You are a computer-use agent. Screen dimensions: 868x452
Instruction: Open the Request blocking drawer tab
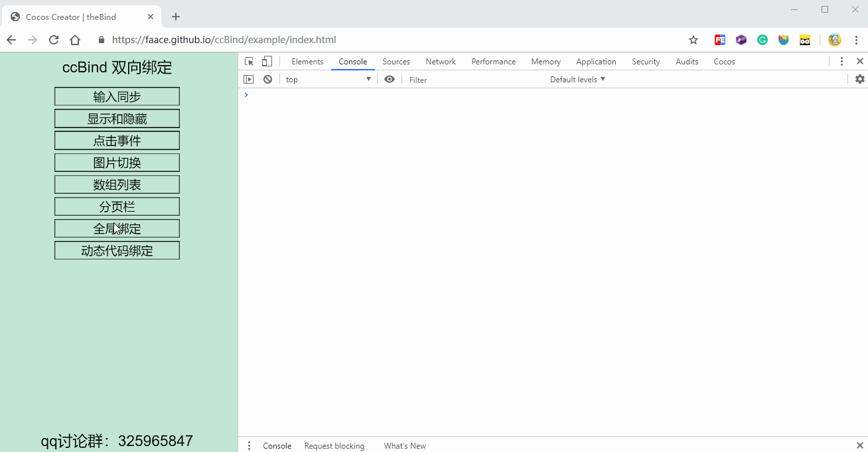334,446
